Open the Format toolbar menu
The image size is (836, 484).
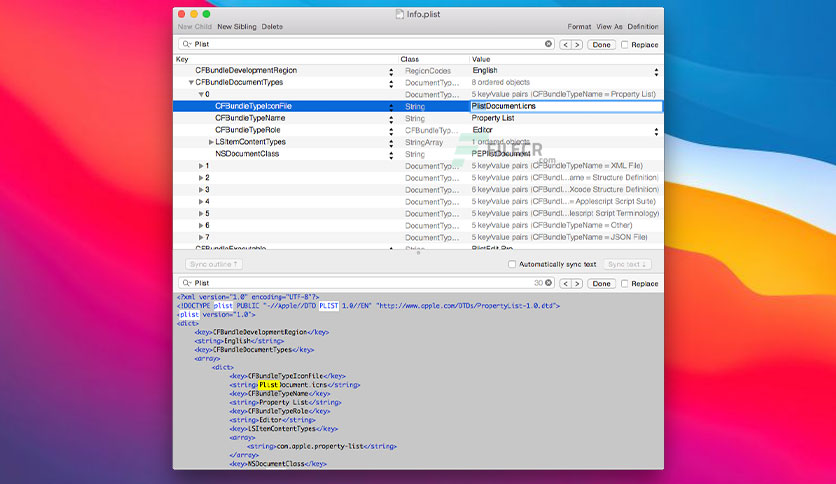click(579, 27)
